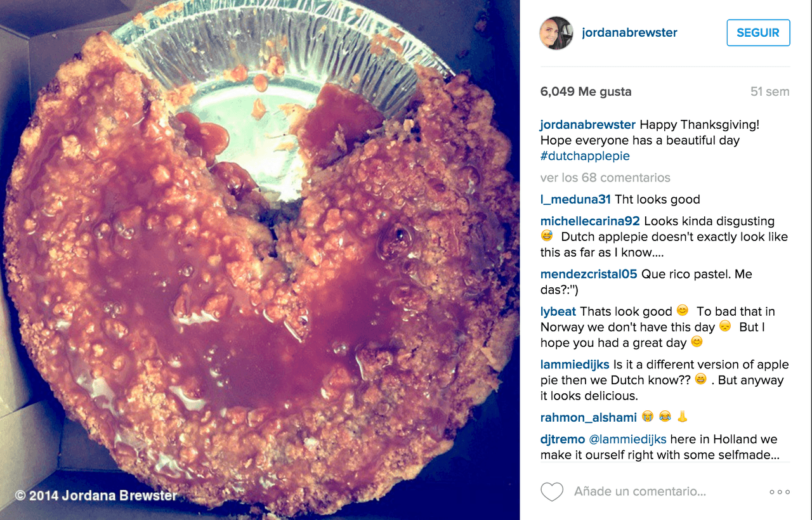Open the three-dot more options menu
The image size is (812, 520).
[x=779, y=491]
